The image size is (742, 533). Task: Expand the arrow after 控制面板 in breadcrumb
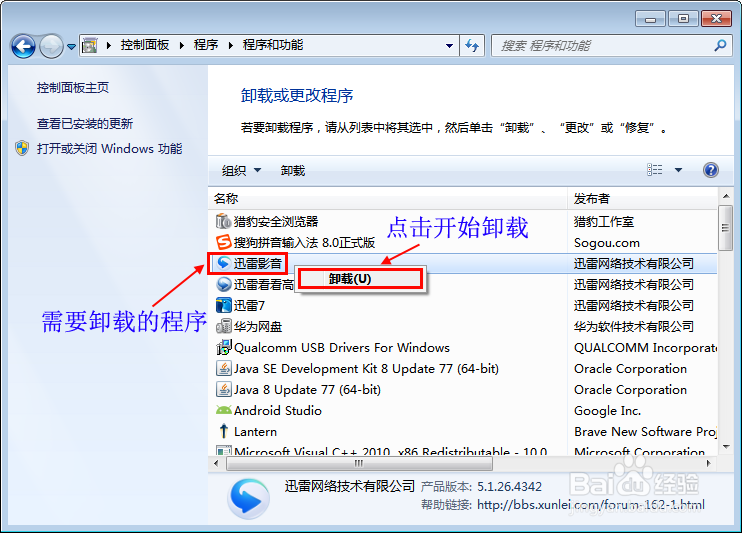[x=182, y=45]
